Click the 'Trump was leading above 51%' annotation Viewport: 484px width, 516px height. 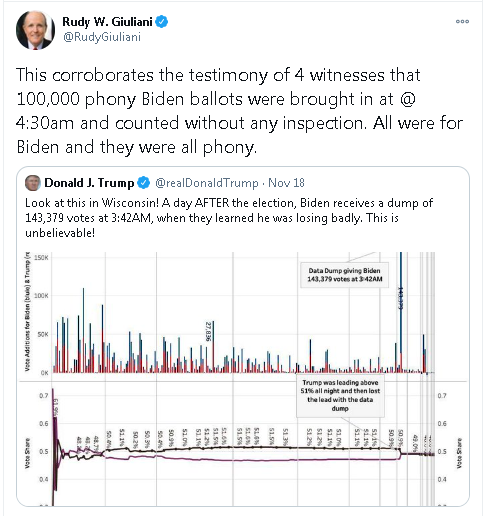340,395
